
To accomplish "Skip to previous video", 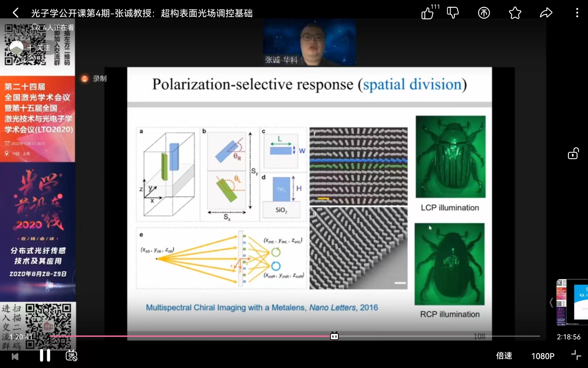I will (x=15, y=356).
